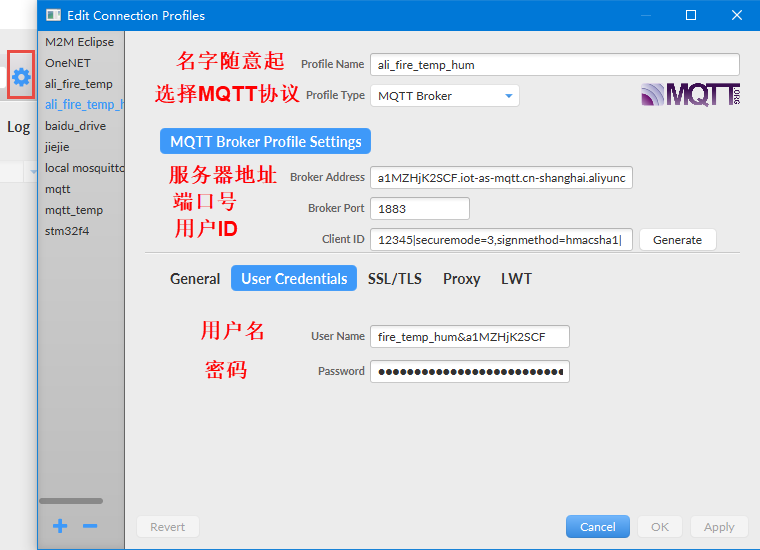Switch to the General tab

(x=195, y=279)
